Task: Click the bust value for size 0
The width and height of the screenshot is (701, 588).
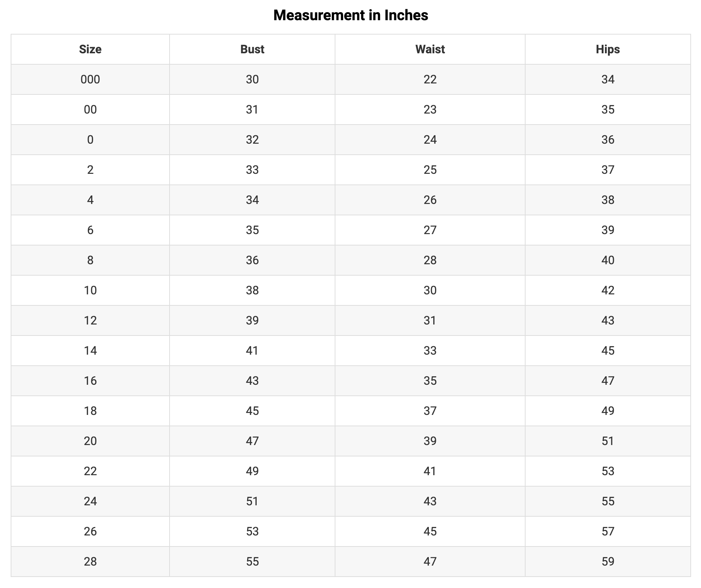Action: tap(252, 140)
